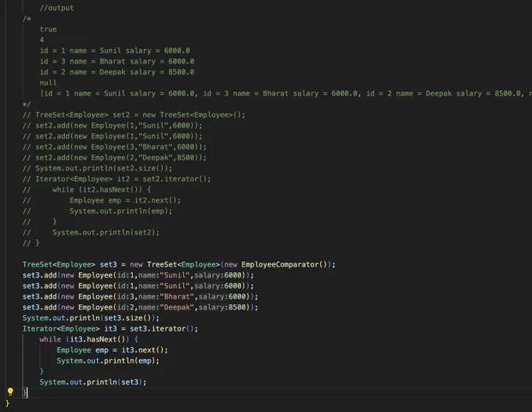Click 'id = 3 name = Bharat salary = 6000.0' line
The image size is (532, 412).
117,62
